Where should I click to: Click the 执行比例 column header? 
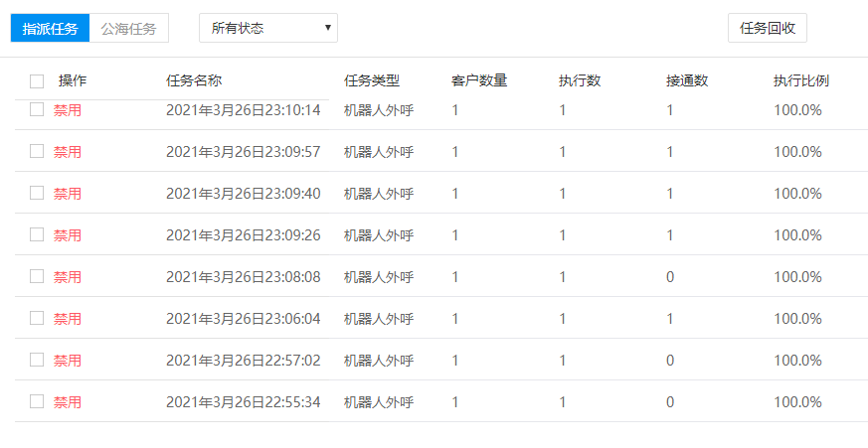coord(800,81)
